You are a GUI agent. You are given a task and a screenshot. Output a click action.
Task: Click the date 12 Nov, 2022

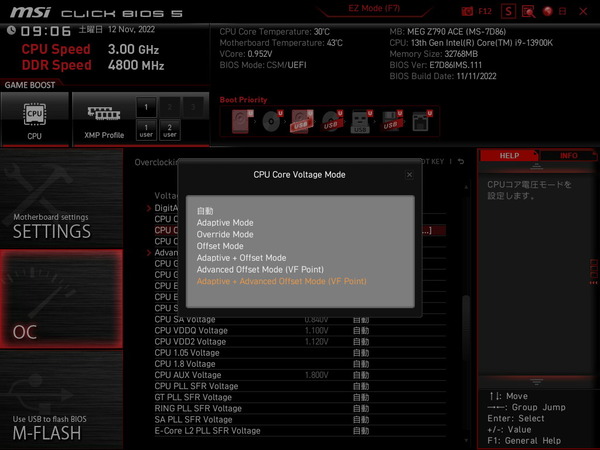coord(131,29)
